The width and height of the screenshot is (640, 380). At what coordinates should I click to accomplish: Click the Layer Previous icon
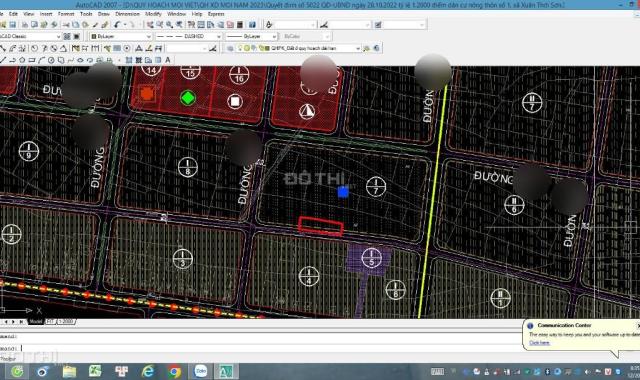click(x=376, y=49)
